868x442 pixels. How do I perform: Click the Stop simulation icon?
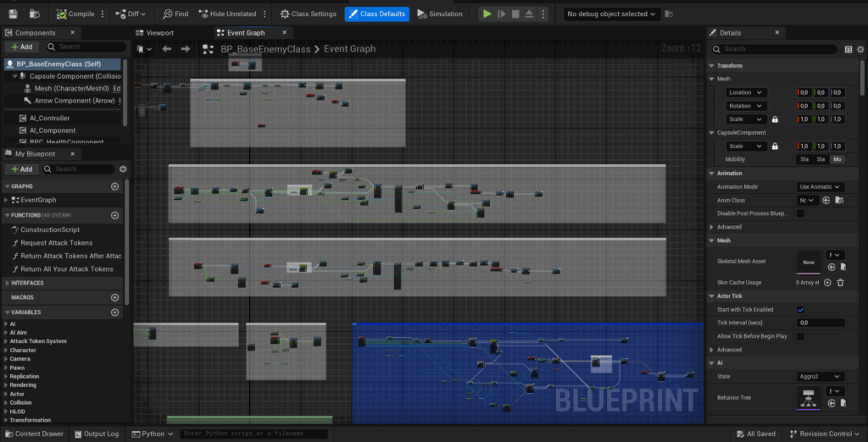(x=516, y=14)
